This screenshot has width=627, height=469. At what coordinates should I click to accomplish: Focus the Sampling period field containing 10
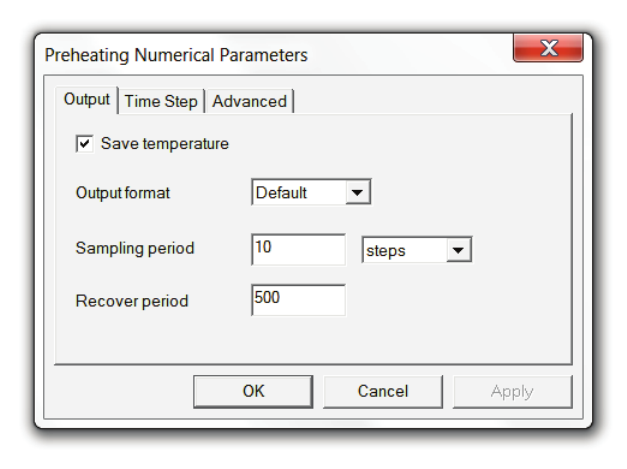coord(298,249)
